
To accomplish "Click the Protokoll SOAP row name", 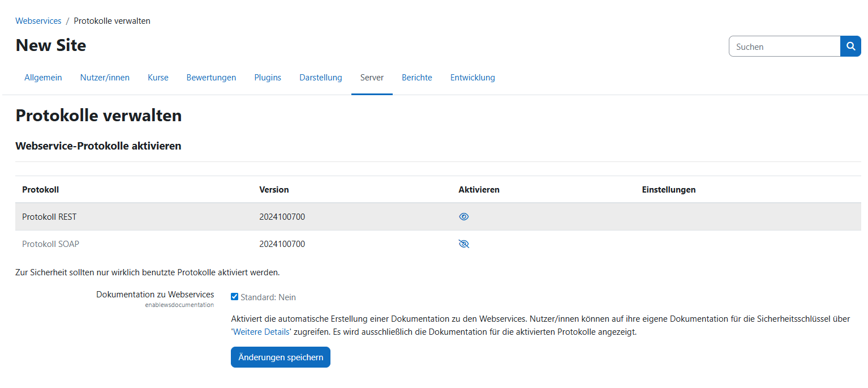I will (50, 244).
